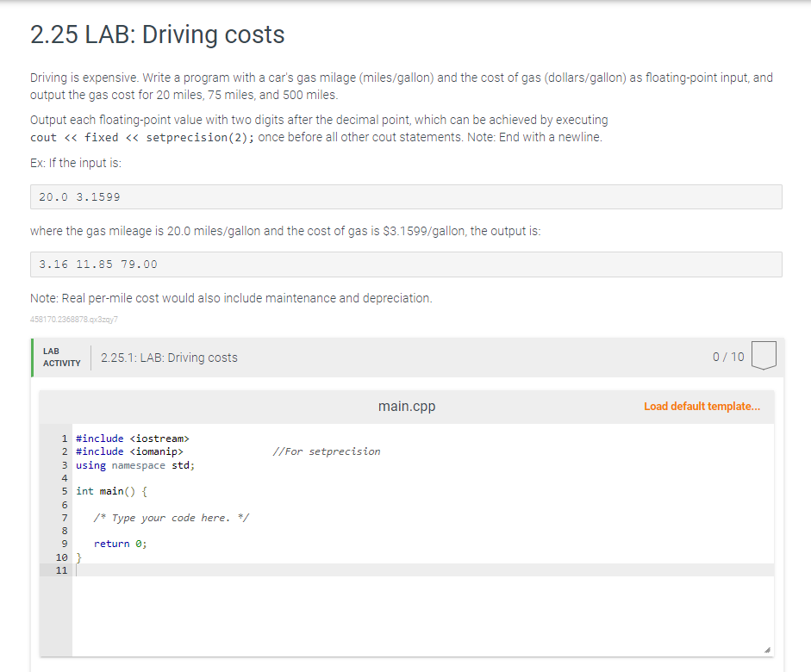Click line number 5 in the editor gutter
The image size is (811, 672).
[64, 491]
